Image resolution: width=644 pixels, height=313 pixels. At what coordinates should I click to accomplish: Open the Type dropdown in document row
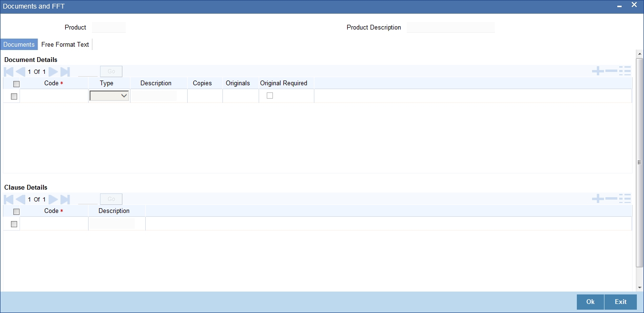click(110, 96)
